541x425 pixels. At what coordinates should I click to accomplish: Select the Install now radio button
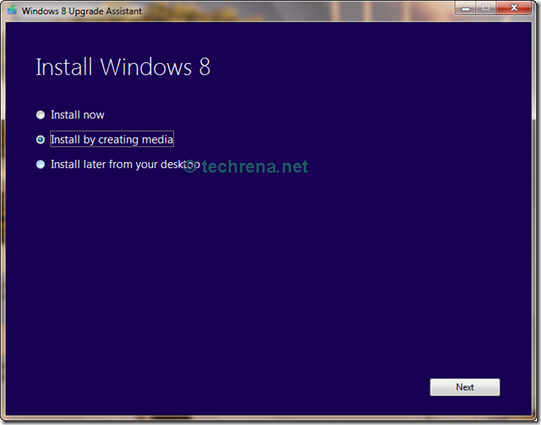point(40,115)
